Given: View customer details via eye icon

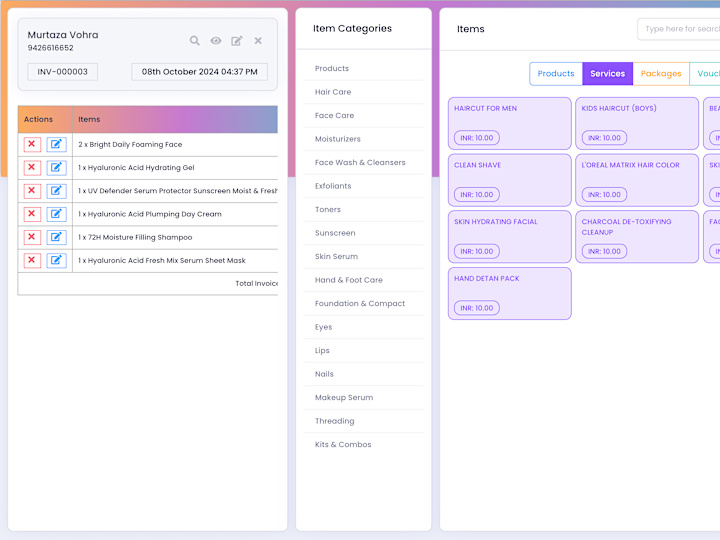Looking at the screenshot, I should click(216, 41).
